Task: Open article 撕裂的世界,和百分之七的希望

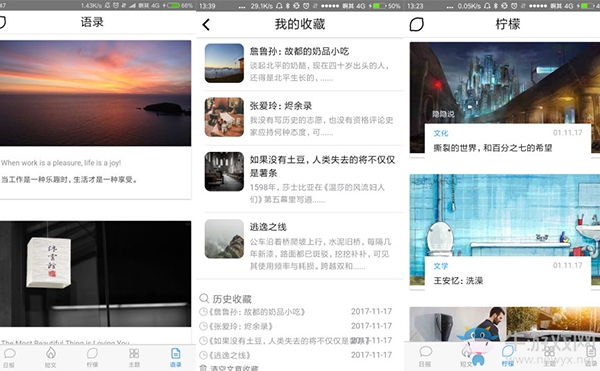Action: pyautogui.click(x=493, y=148)
